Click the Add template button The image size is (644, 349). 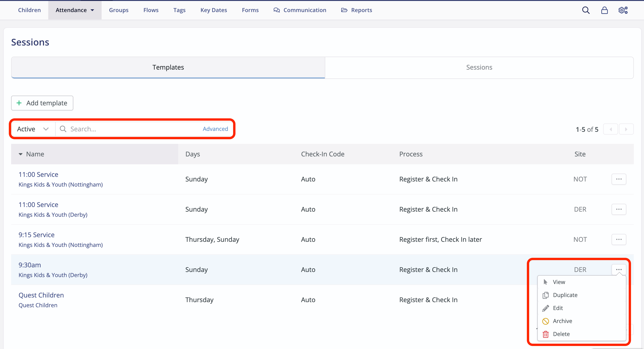(42, 103)
